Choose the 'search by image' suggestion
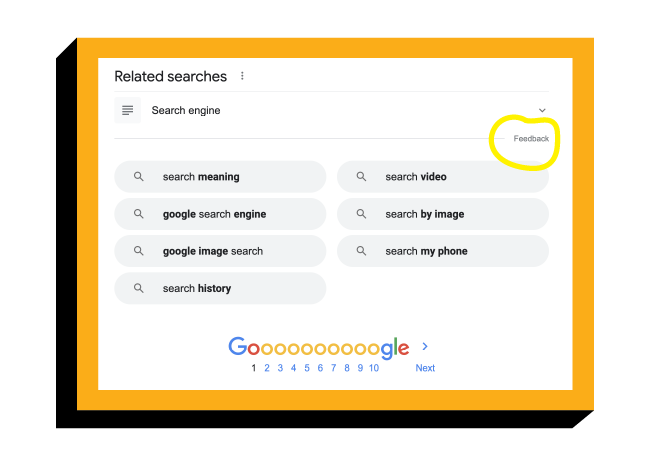The width and height of the screenshot is (650, 466). tap(442, 214)
